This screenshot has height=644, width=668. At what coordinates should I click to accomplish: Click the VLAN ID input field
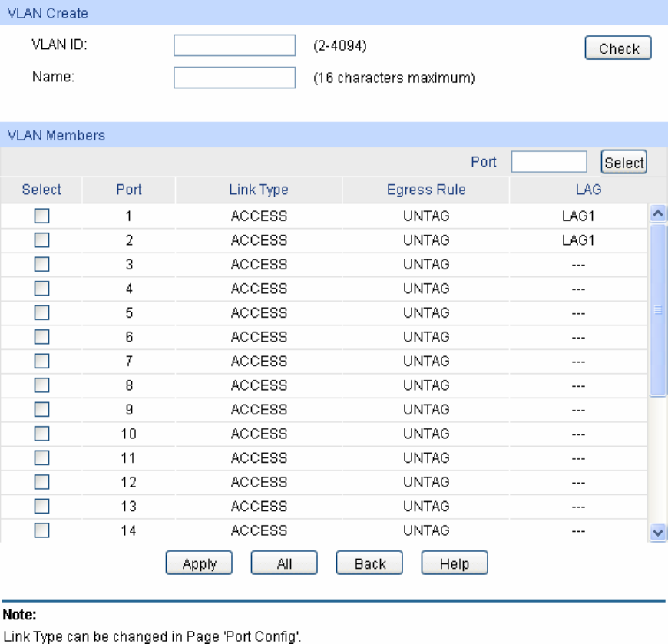[x=234, y=46]
